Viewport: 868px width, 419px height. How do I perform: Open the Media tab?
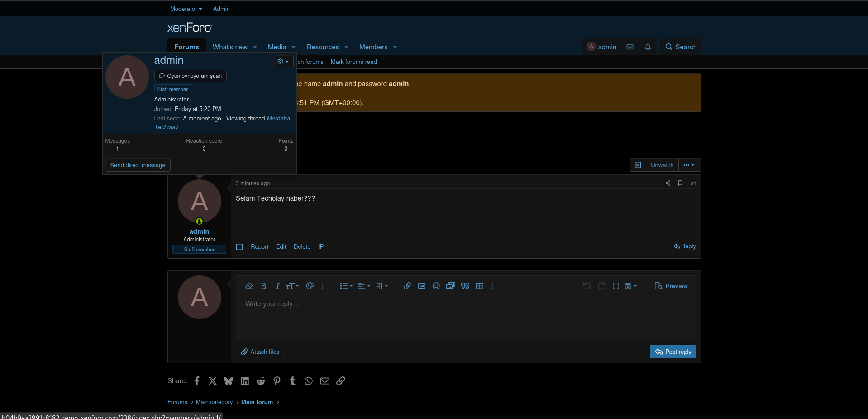click(x=277, y=47)
